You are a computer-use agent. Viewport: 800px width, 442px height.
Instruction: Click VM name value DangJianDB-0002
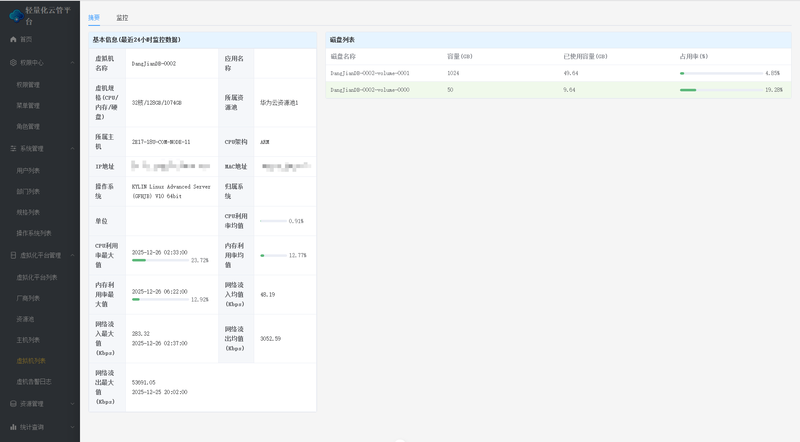[154, 64]
